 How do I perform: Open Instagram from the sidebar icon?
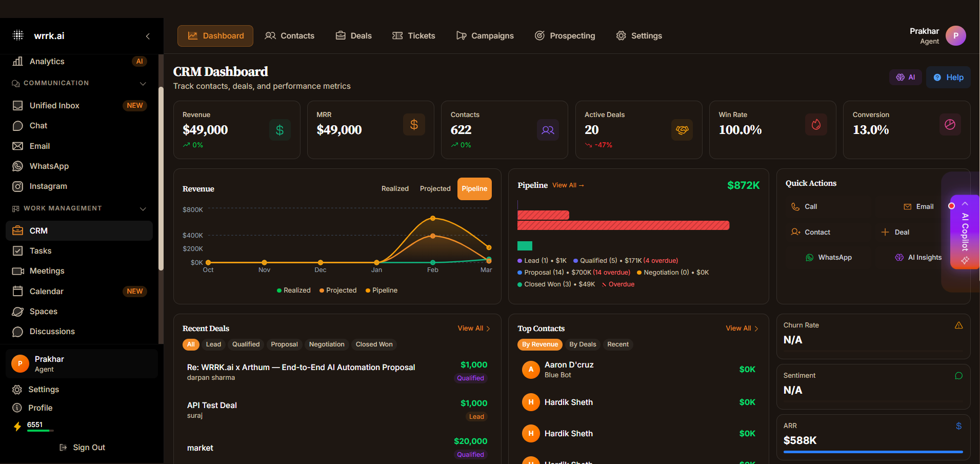click(x=18, y=186)
